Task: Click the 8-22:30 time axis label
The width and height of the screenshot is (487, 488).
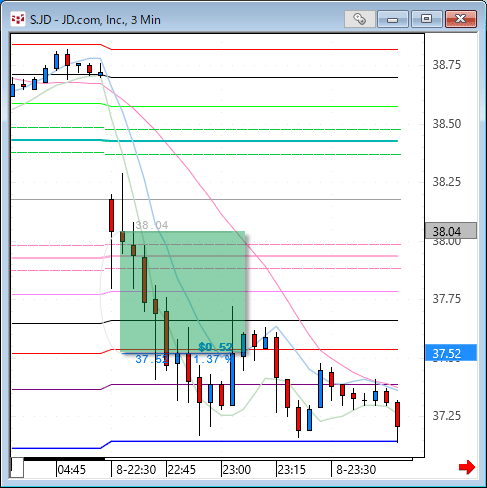Action: 136,470
